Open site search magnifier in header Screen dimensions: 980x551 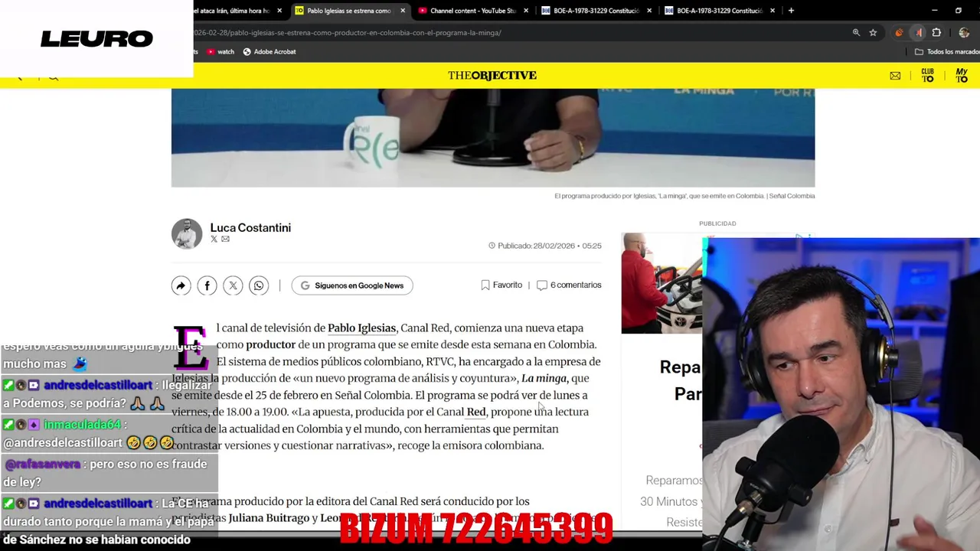pyautogui.click(x=53, y=76)
